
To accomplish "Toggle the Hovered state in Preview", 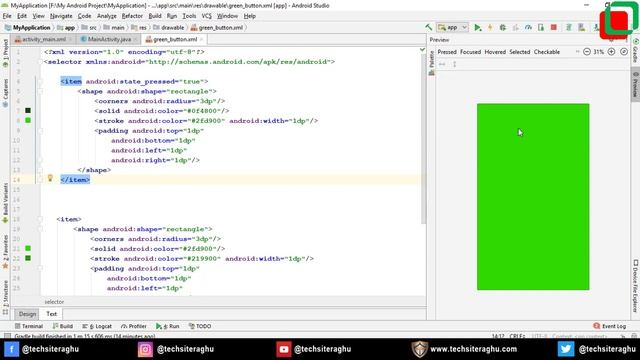I will 495,52.
